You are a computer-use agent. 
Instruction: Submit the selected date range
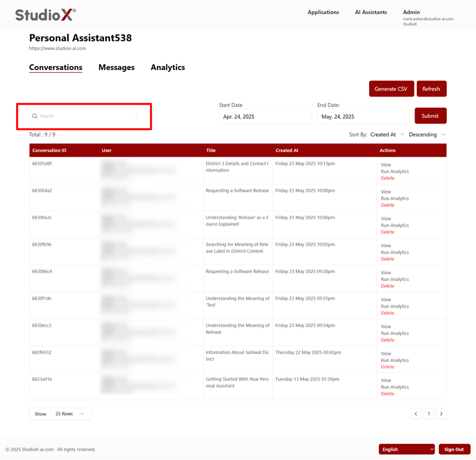coord(430,116)
